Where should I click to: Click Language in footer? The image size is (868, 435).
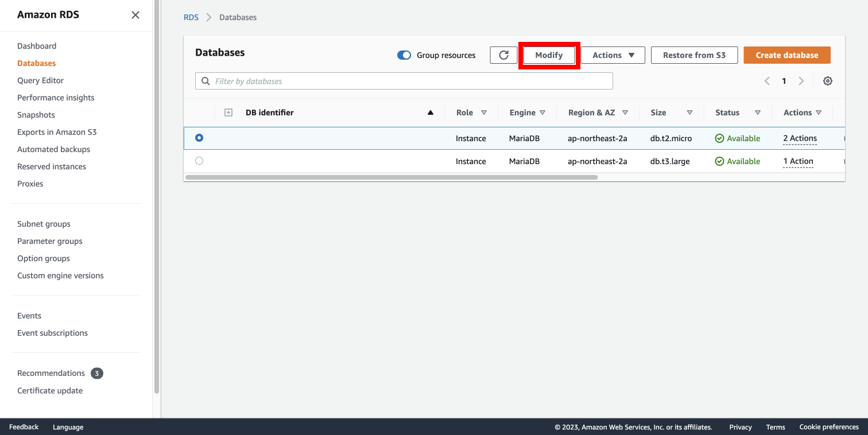(x=68, y=427)
